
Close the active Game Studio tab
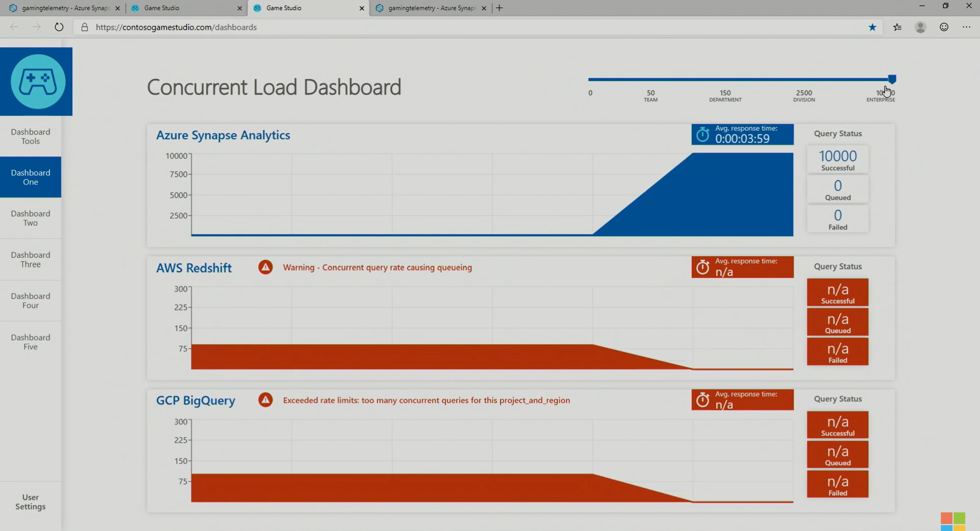point(362,8)
